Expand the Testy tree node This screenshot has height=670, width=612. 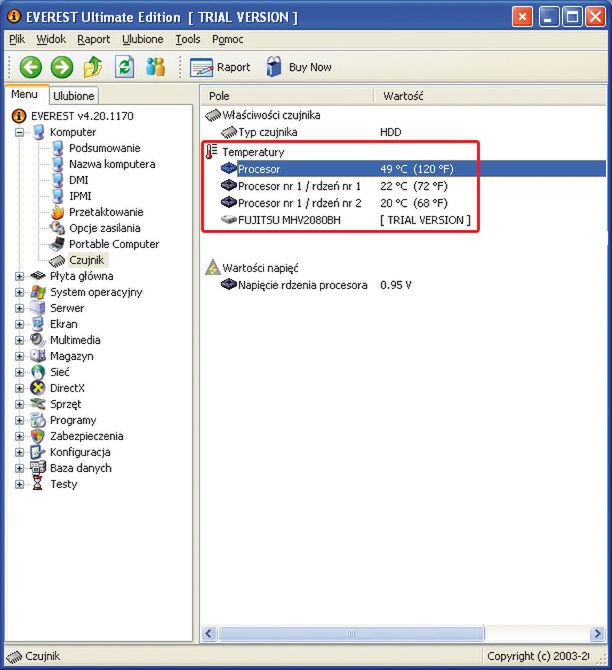19,484
